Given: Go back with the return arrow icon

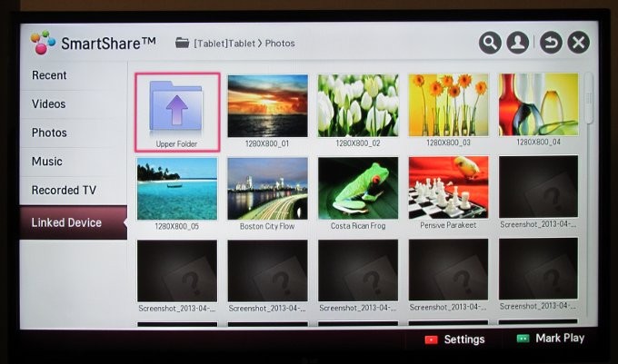Looking at the screenshot, I should point(551,43).
